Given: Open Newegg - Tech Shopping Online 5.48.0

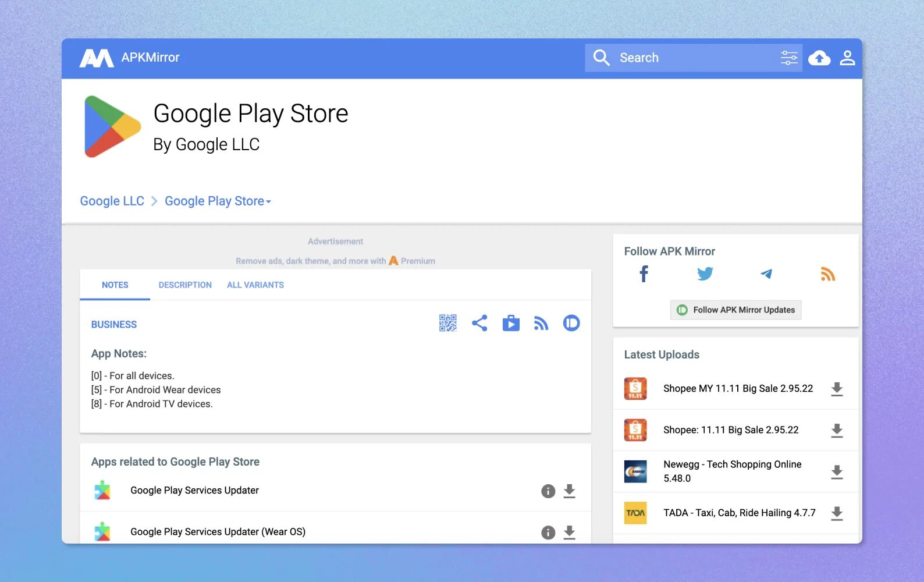Looking at the screenshot, I should tap(732, 471).
